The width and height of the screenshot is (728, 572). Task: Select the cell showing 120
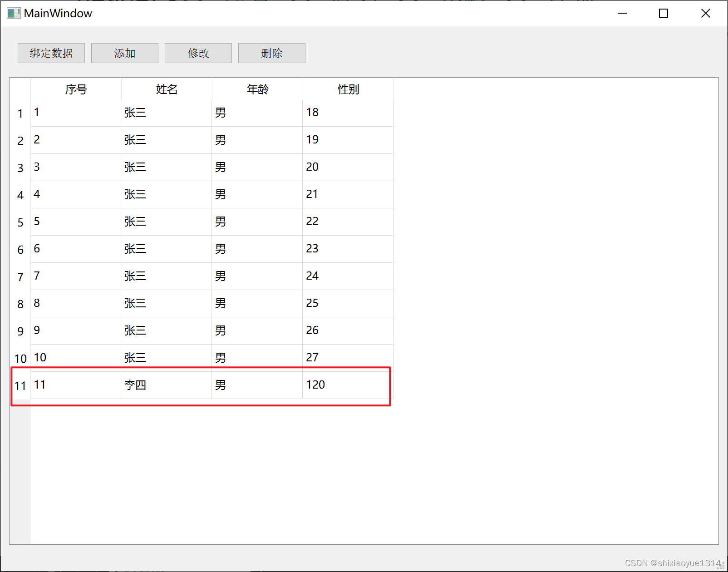348,385
